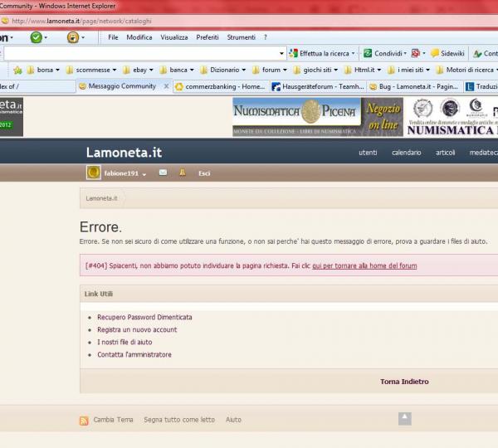Expand the Dizionario bookmarks folder
Screen dimensions: 498x448
(x=243, y=70)
